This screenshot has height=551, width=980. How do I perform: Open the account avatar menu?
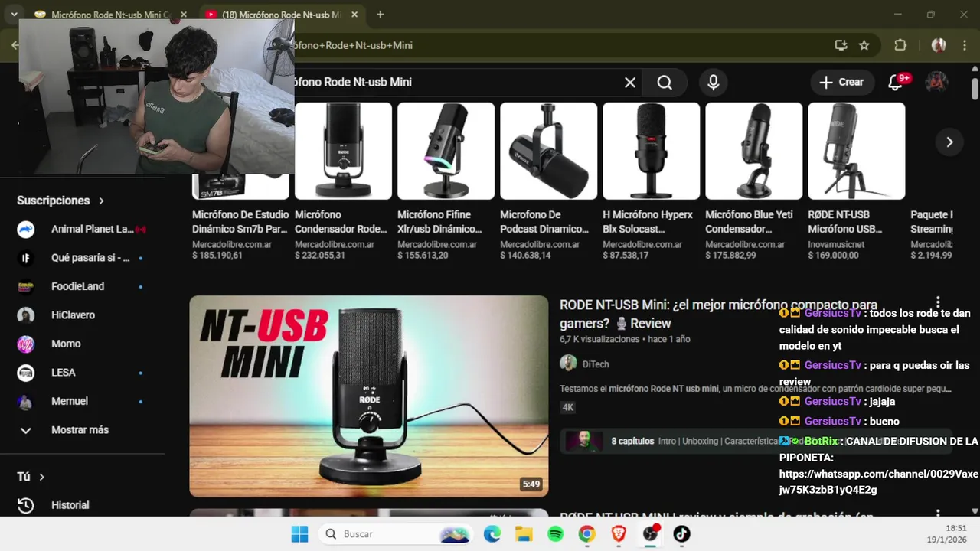(x=936, y=82)
